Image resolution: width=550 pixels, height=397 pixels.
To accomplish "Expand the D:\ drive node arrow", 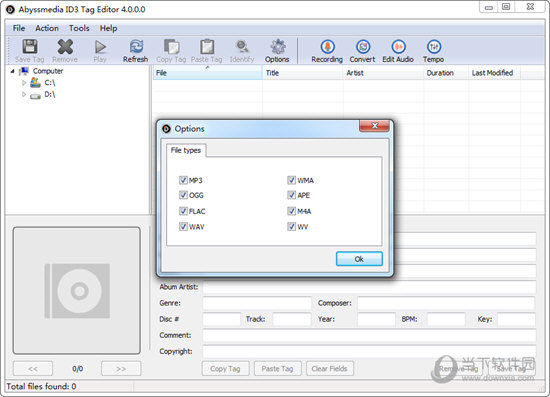I will (x=24, y=94).
